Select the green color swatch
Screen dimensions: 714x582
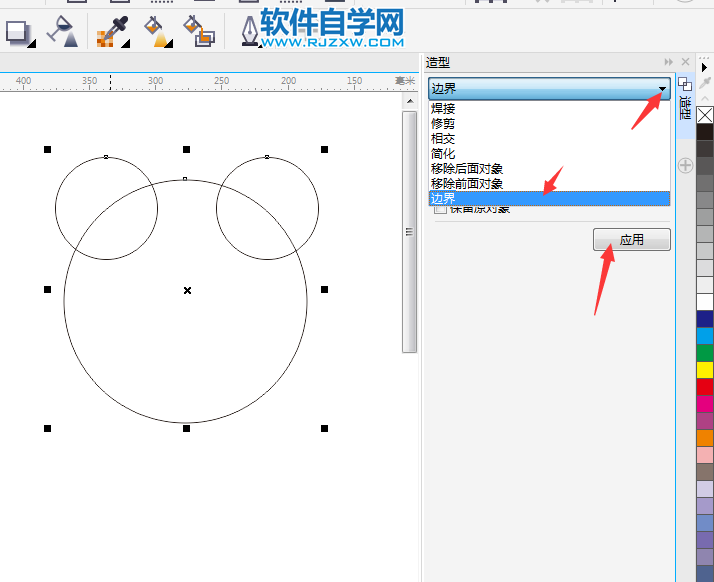(x=705, y=353)
